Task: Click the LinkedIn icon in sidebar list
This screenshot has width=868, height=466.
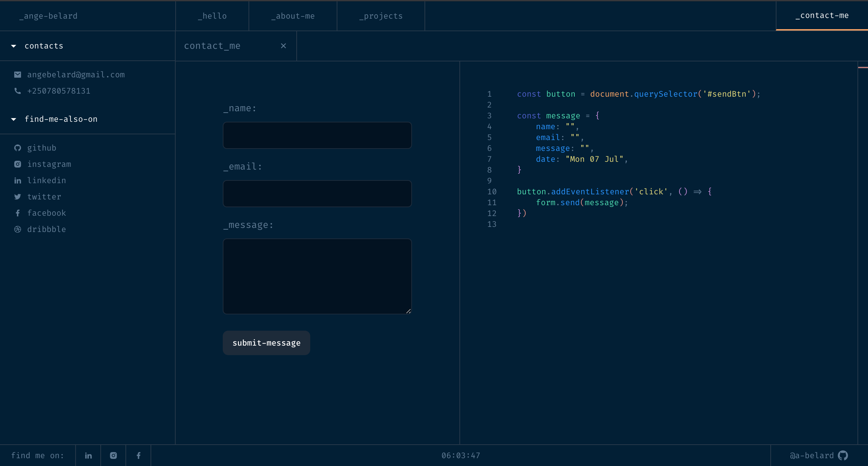Action: click(18, 181)
